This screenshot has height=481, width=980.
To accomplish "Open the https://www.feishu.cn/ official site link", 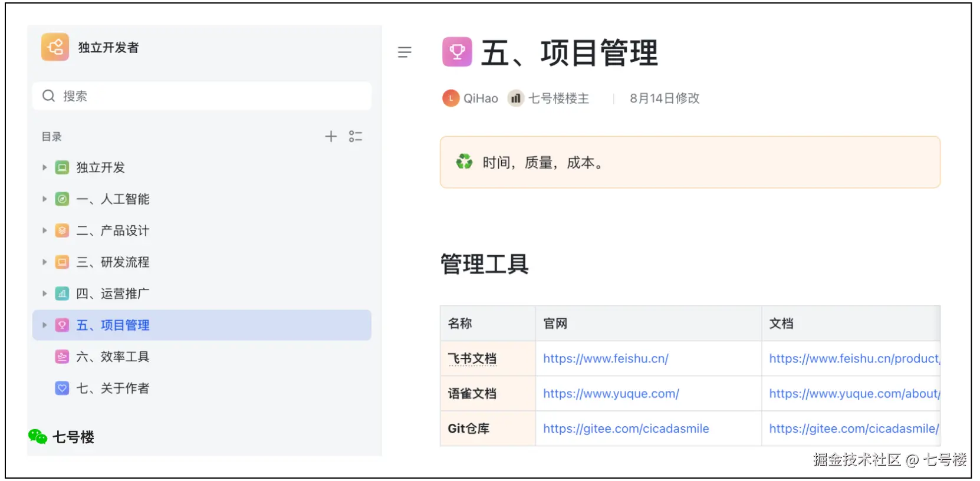I will click(606, 358).
